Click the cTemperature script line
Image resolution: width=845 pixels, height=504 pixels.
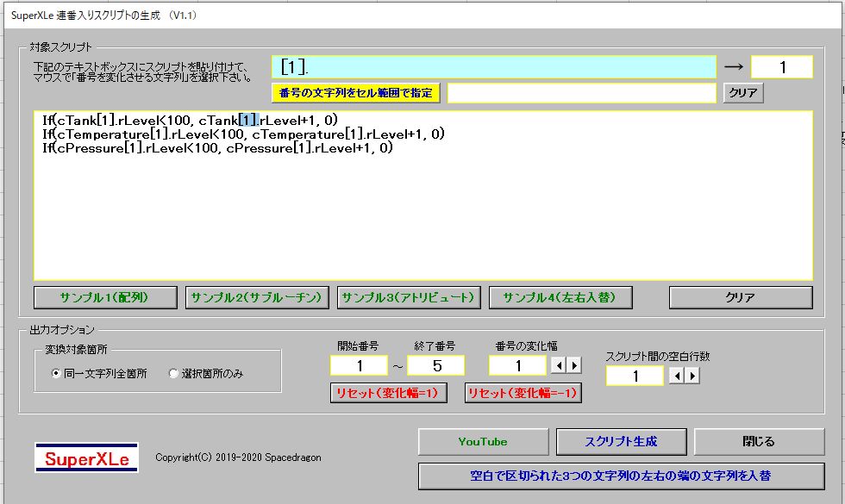tap(243, 134)
